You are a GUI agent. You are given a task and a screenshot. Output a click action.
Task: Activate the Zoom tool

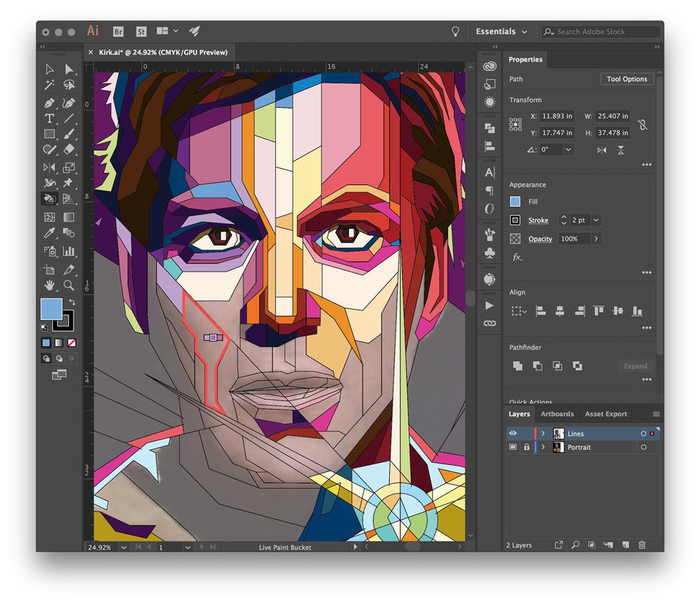click(x=67, y=284)
